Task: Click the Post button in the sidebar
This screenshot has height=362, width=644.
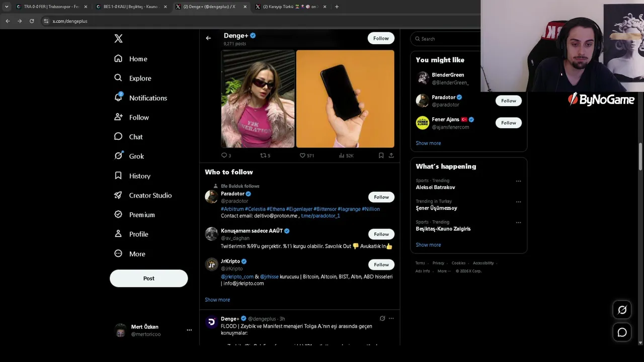Action: [x=149, y=279]
